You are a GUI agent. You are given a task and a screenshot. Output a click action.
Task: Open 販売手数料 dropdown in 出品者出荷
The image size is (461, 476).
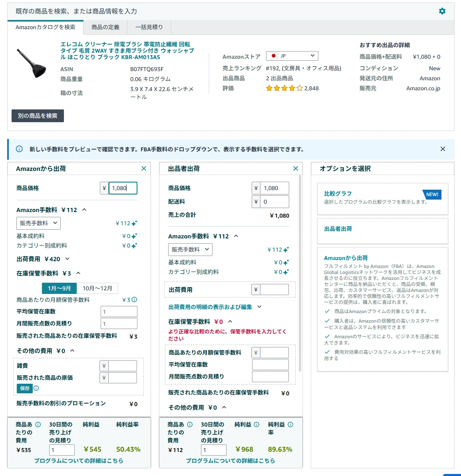191,250
